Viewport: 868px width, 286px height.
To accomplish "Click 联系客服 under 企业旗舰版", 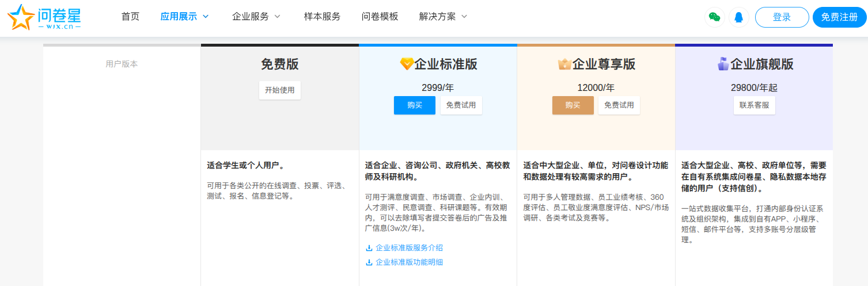I will 755,105.
